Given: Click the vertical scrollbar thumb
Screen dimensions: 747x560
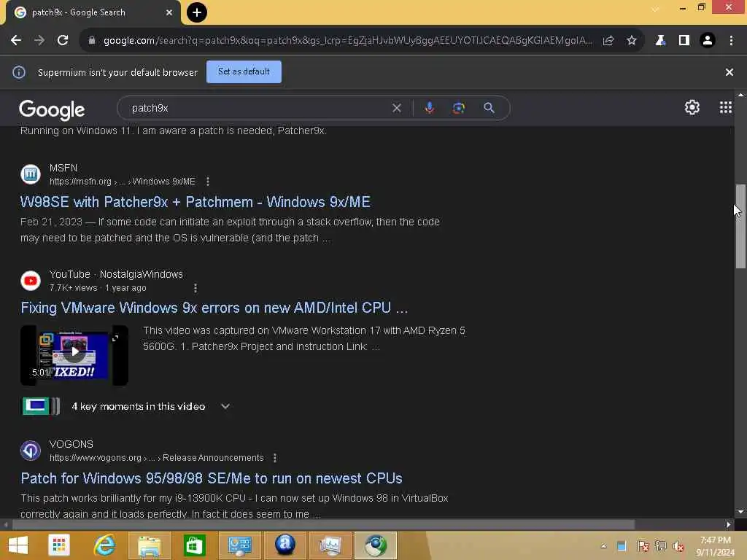Looking at the screenshot, I should [x=740, y=227].
